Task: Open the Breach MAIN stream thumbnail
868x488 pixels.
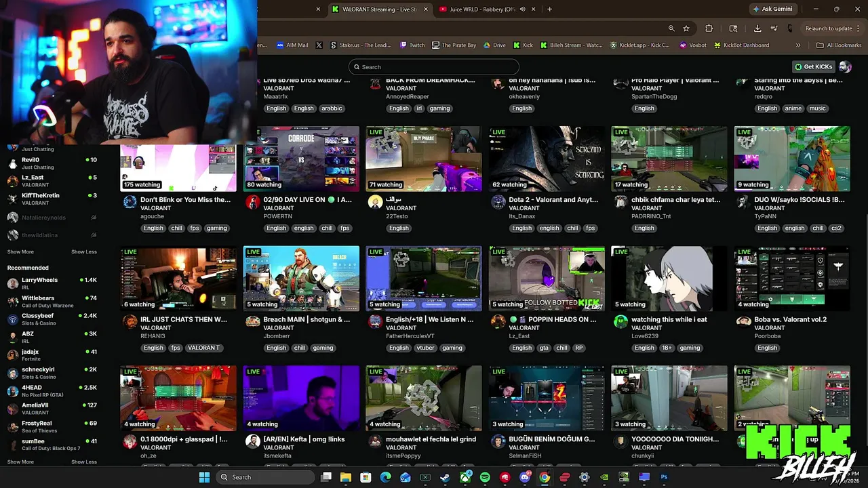Action: [302, 279]
